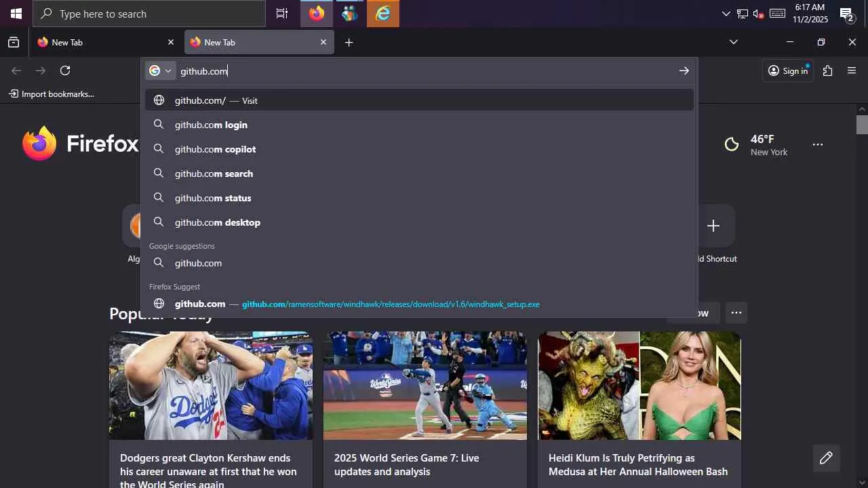This screenshot has width=868, height=488.
Task: Open Firefox View button
Action: tap(14, 42)
